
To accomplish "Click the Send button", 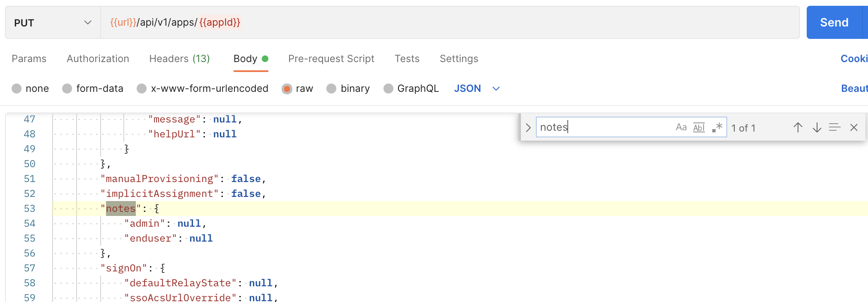I will 834,23.
